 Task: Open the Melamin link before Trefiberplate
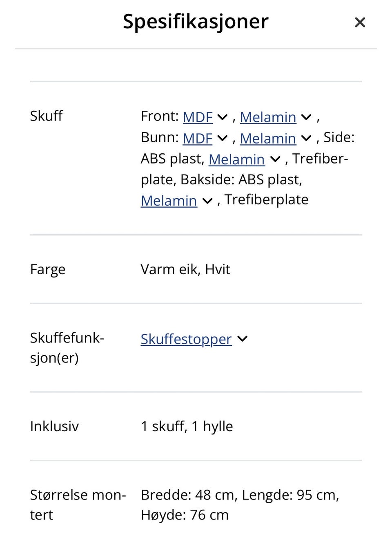[169, 201]
